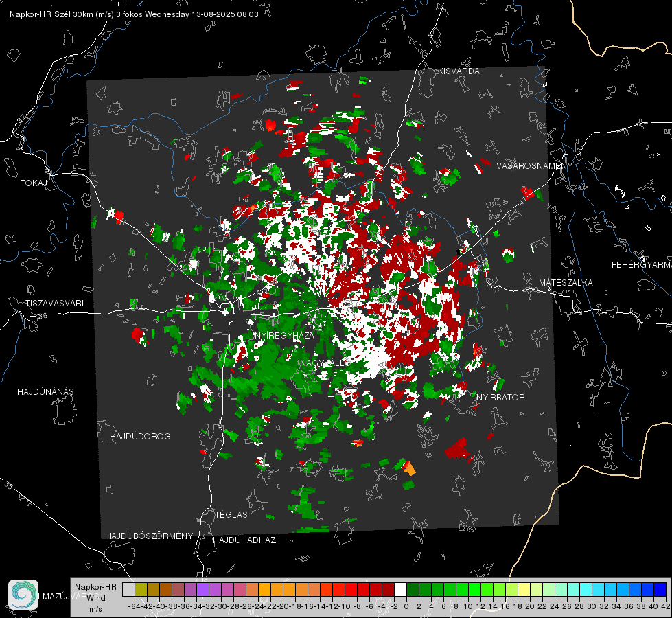672x618 pixels.
Task: Click the NYÍRBÁTOR town label
Action: coord(500,398)
